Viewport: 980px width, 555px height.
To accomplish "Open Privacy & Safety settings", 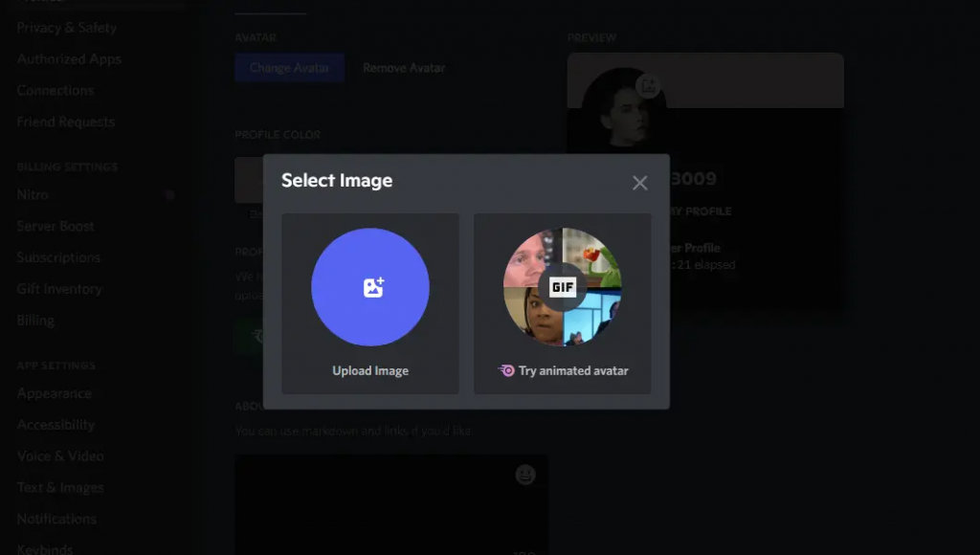I will (x=67, y=28).
